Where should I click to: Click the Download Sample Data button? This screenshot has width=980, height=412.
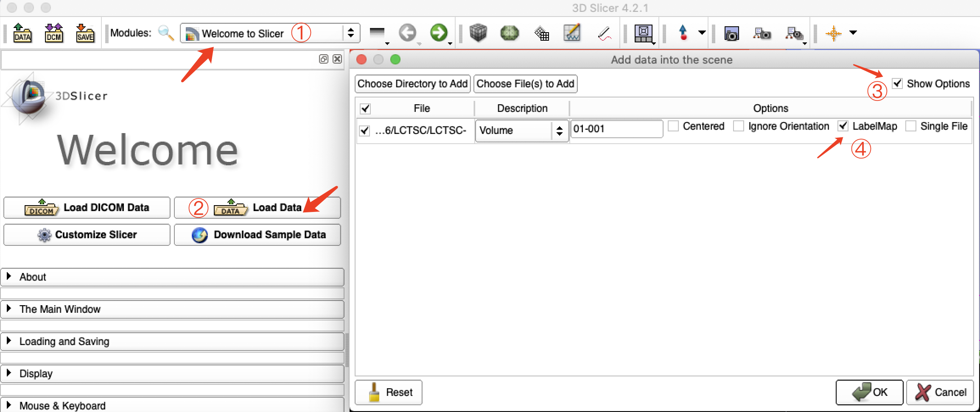258,235
